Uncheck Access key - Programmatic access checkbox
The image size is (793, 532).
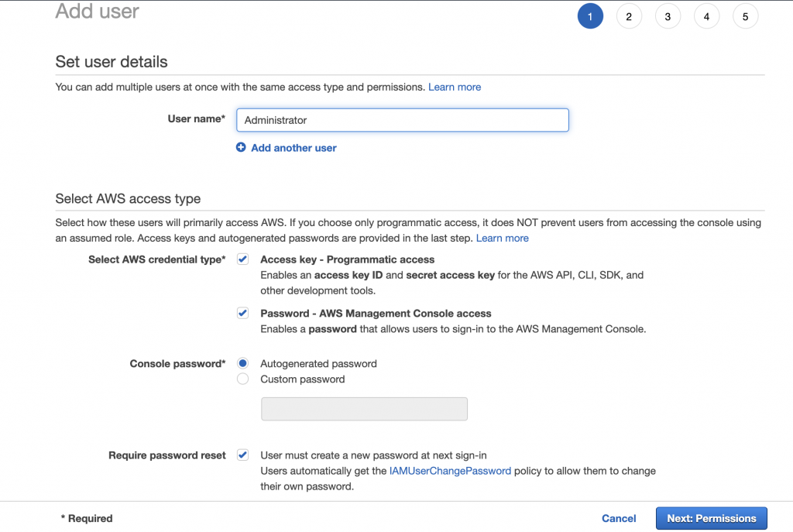click(x=243, y=259)
